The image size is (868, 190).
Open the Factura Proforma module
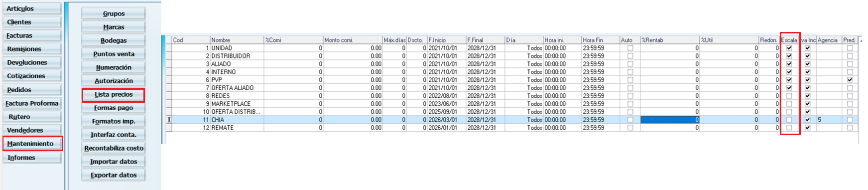click(x=32, y=103)
